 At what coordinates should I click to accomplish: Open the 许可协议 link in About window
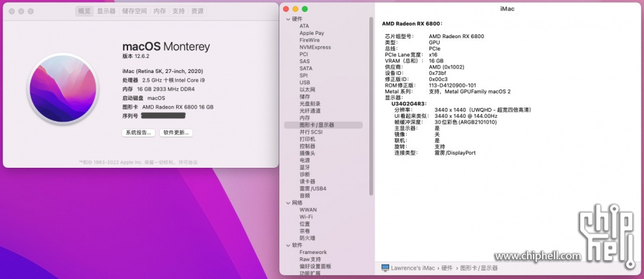(188, 163)
